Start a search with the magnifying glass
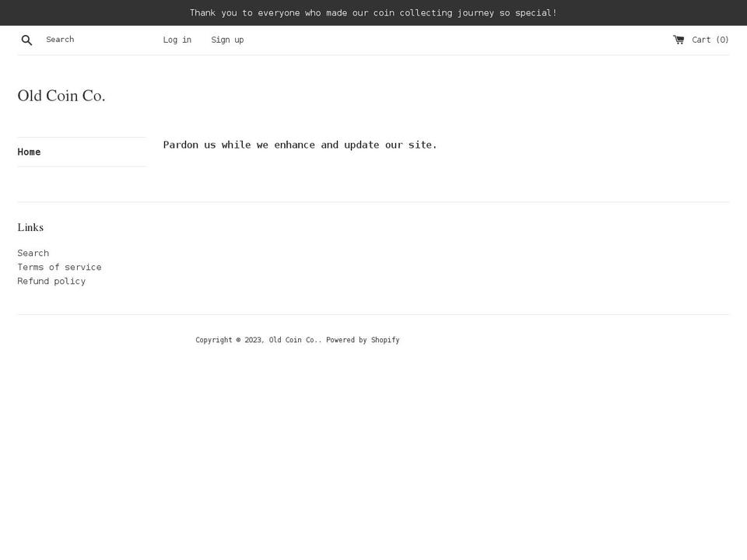 point(26,39)
